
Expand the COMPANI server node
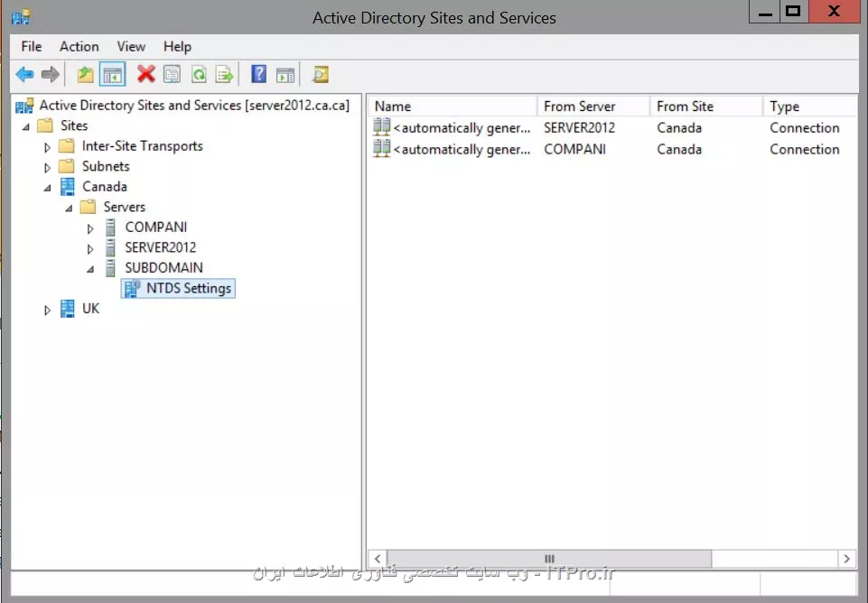[90, 228]
